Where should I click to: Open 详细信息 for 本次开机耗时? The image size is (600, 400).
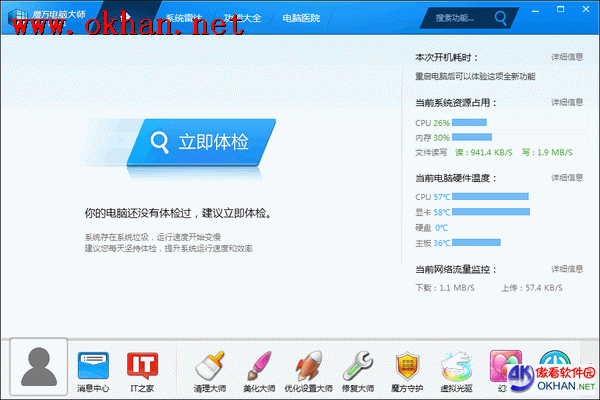click(567, 57)
